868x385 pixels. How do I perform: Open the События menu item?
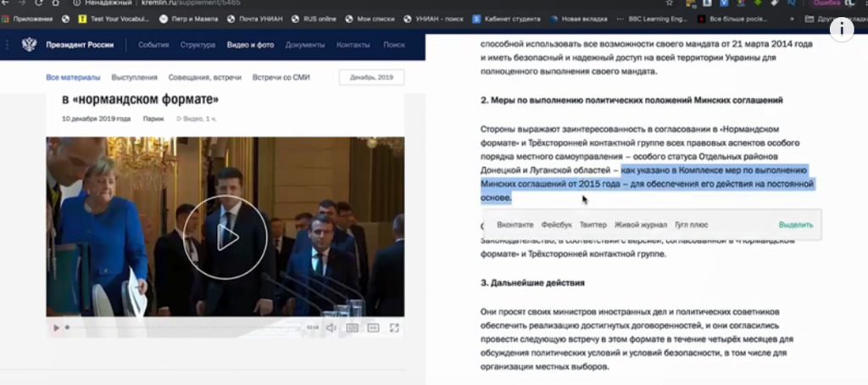[153, 45]
